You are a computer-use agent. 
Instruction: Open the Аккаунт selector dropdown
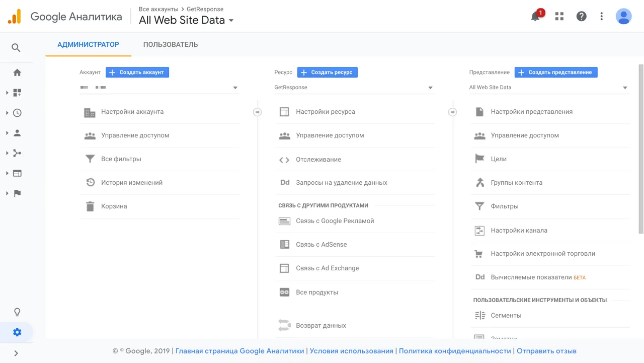(160, 88)
